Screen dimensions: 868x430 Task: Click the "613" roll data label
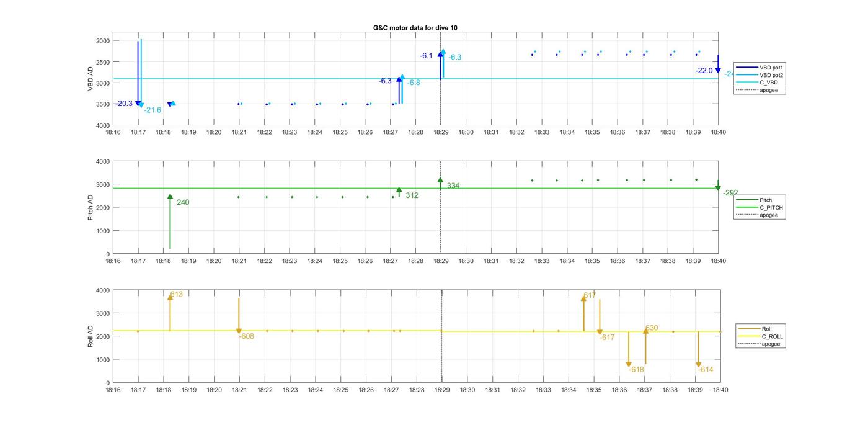[177, 294]
